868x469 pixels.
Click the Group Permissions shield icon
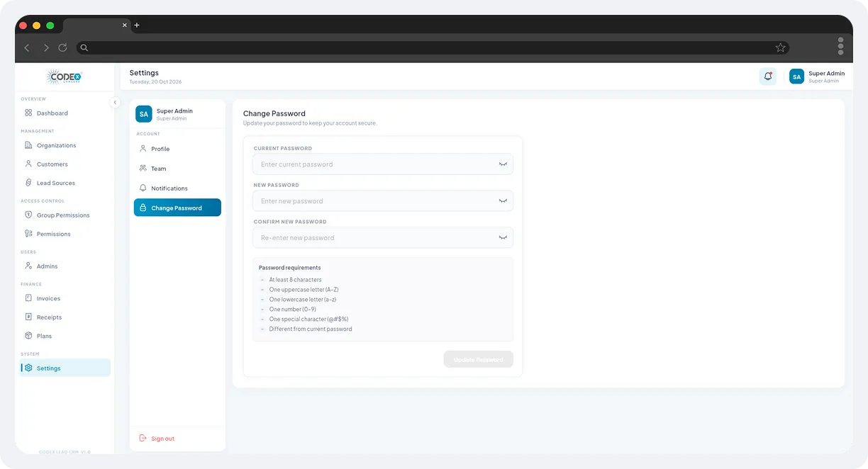[28, 215]
